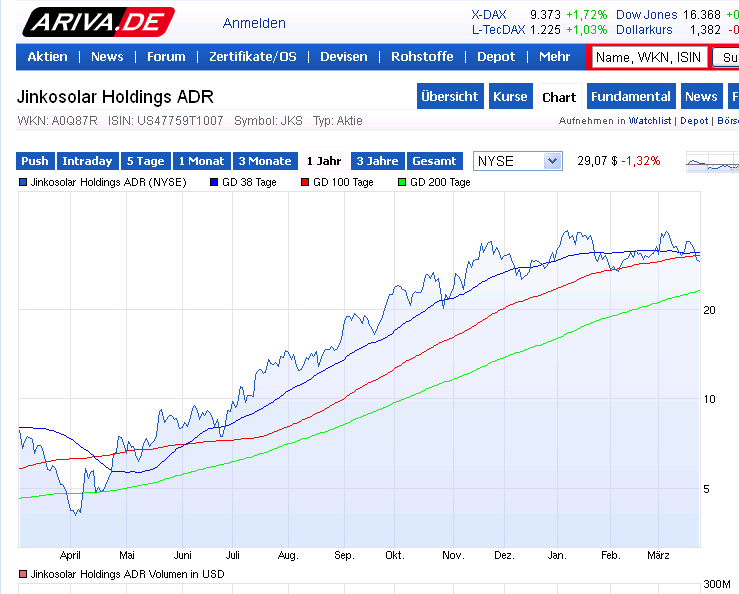Click the -1,32% change value
739x594 pixels.
click(641, 161)
